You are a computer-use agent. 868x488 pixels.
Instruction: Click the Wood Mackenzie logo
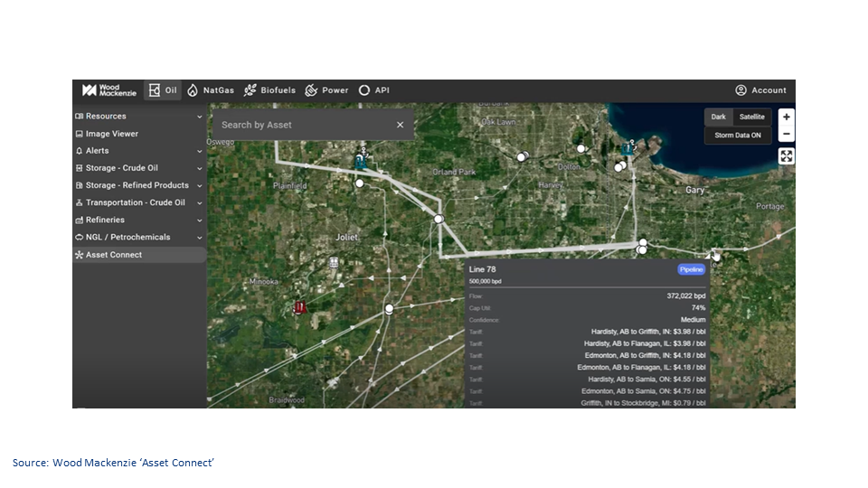click(102, 90)
